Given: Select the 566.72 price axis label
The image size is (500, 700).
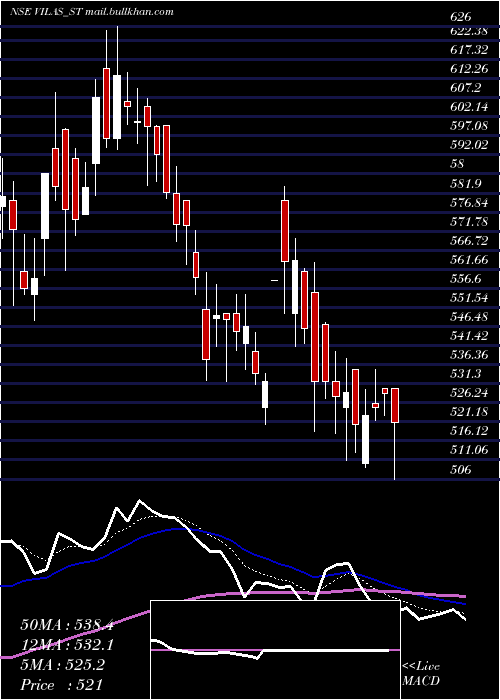Looking at the screenshot, I should click(469, 241).
